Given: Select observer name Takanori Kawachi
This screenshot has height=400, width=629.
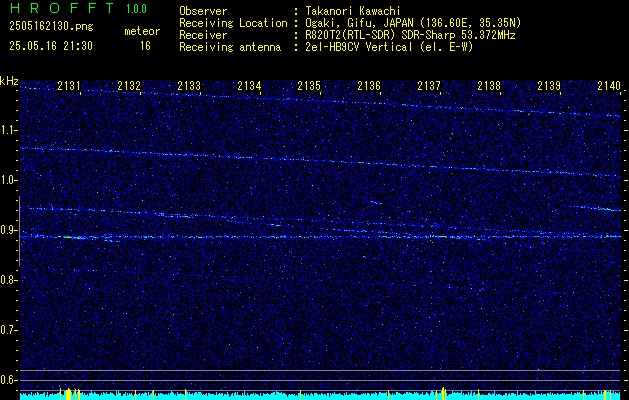Looking at the screenshot, I should (353, 11).
